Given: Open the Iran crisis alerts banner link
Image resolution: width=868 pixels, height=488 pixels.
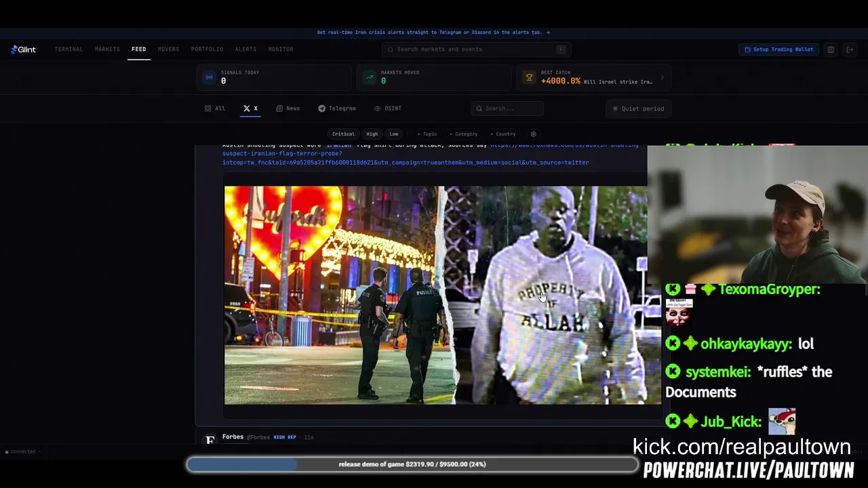Looking at the screenshot, I should click(433, 33).
